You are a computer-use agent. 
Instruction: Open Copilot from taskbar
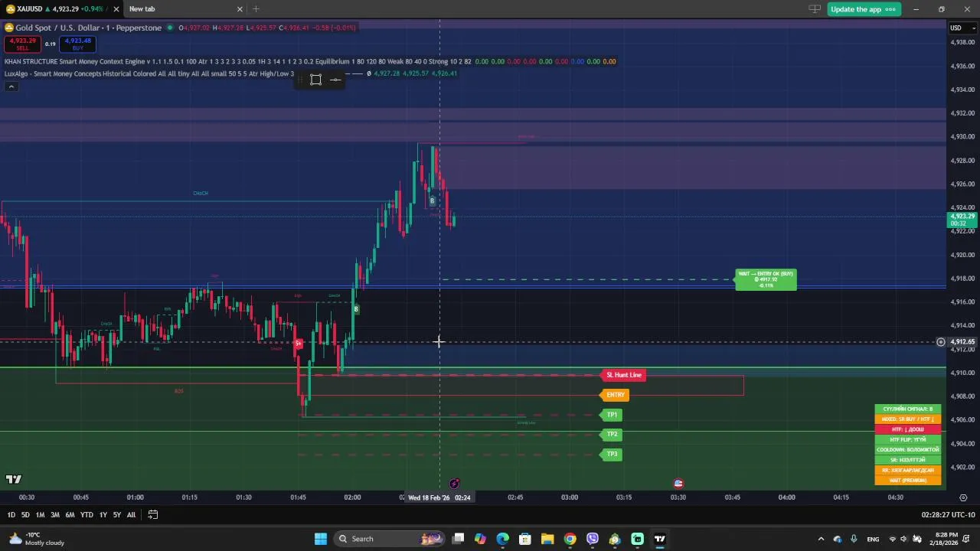tap(480, 539)
